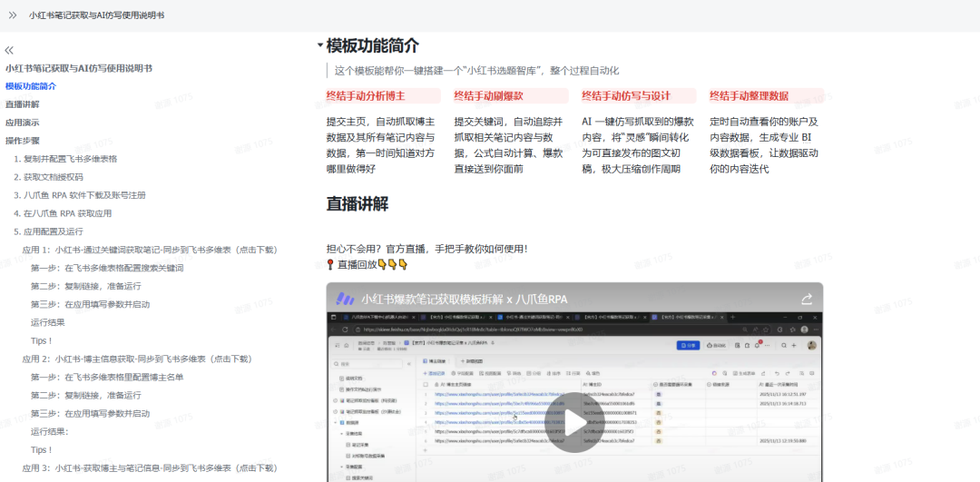Viewport: 980px width, 482px height.
Task: Select Tips！ under 应用 2
Action: (41, 449)
